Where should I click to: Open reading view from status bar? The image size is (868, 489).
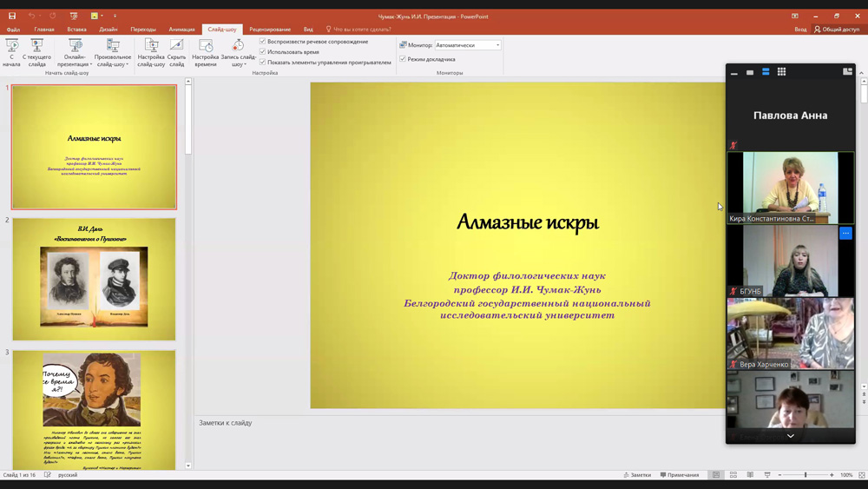tap(750, 475)
